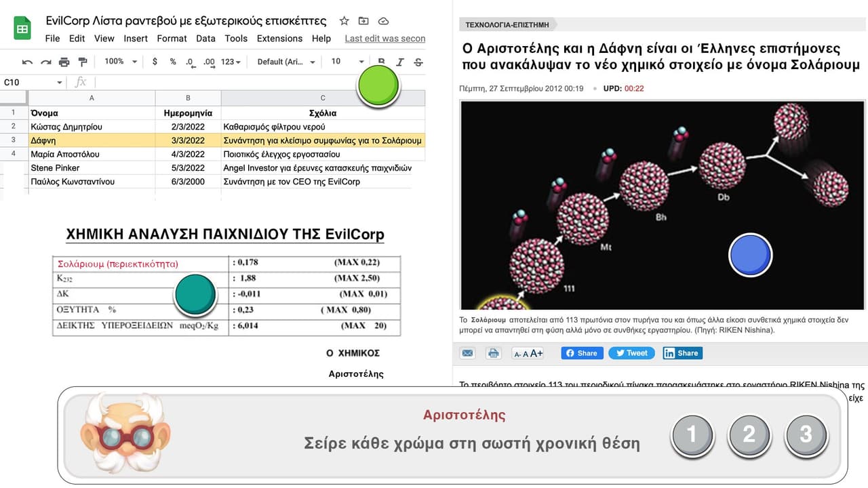The image size is (868, 488).
Task: Email the article using the envelope icon
Action: [467, 353]
